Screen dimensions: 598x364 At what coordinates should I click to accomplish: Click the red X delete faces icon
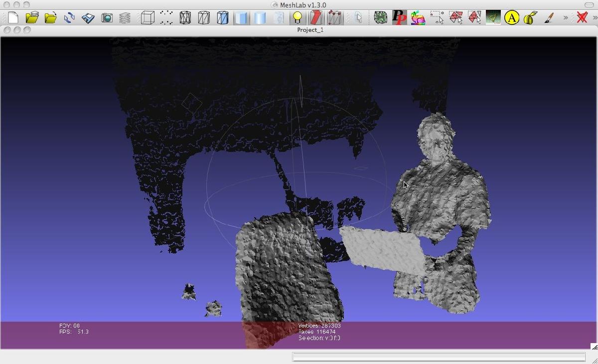pyautogui.click(x=582, y=18)
